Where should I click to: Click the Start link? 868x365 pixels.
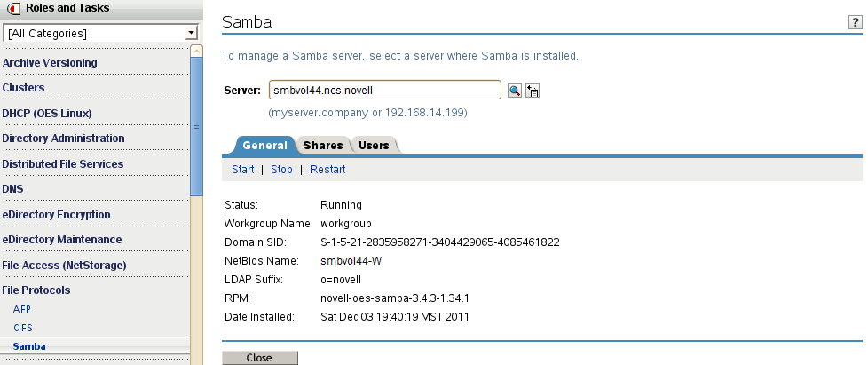242,170
